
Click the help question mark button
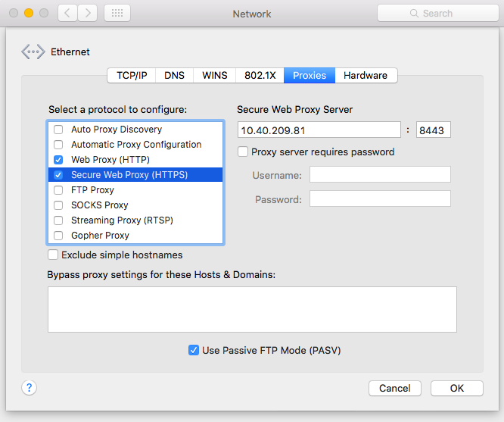point(29,388)
